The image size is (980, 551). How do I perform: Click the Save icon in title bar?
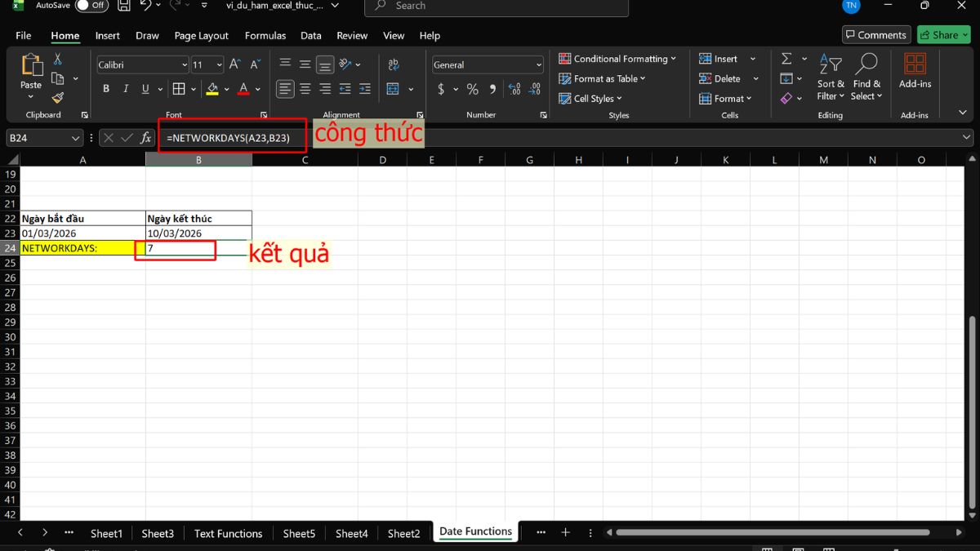(x=124, y=6)
